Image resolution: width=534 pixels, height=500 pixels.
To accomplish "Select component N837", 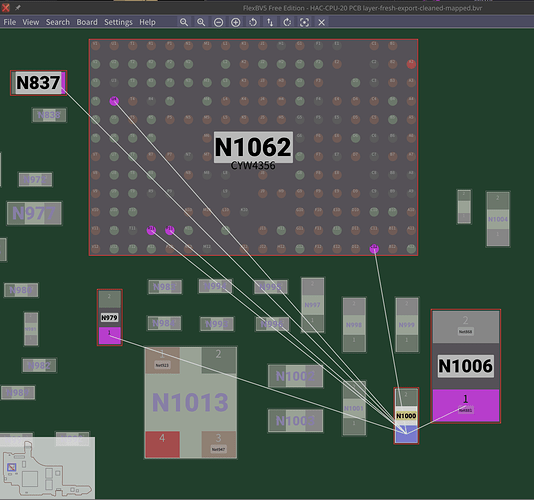I will [38, 83].
